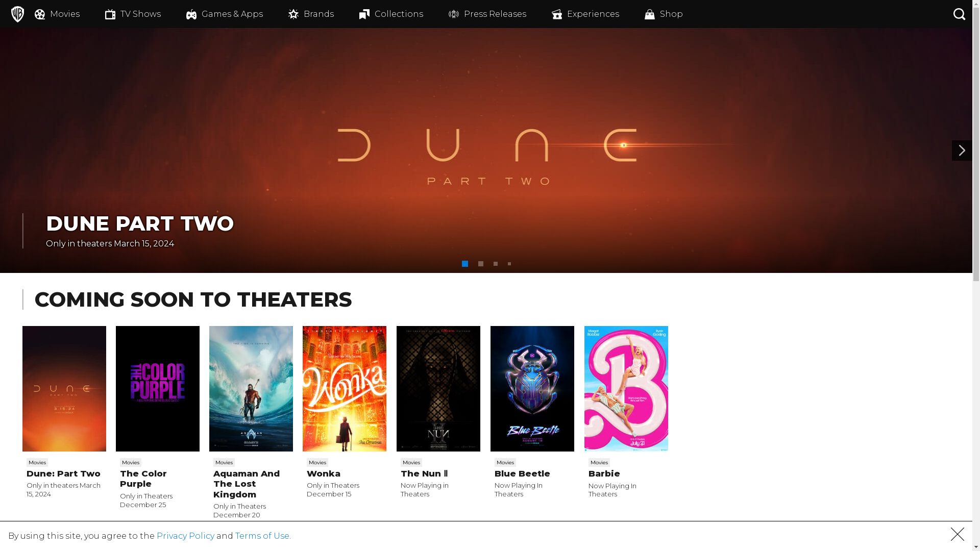
Task: Click the TV icon beside TV Shows
Action: point(110,14)
